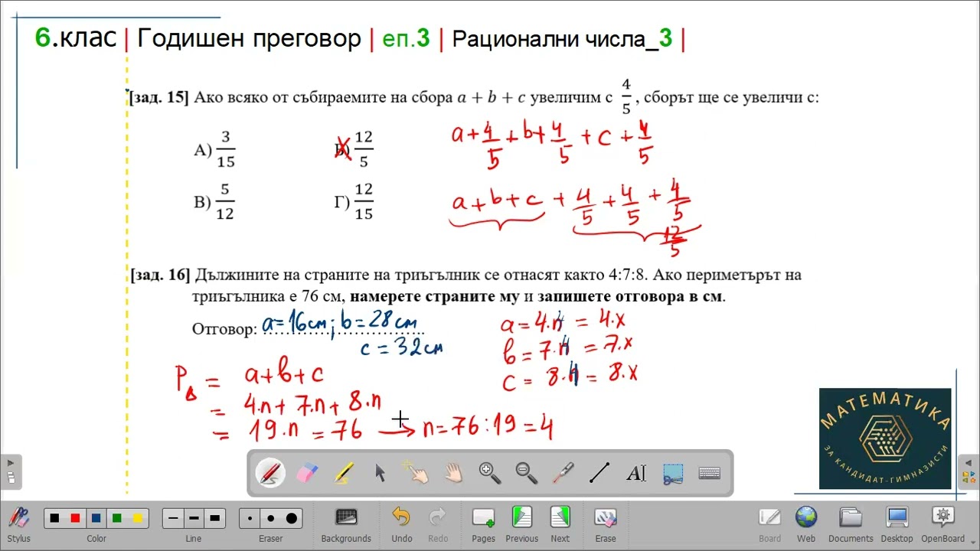Click the Отговор answer label
The width and height of the screenshot is (980, 551).
click(224, 329)
